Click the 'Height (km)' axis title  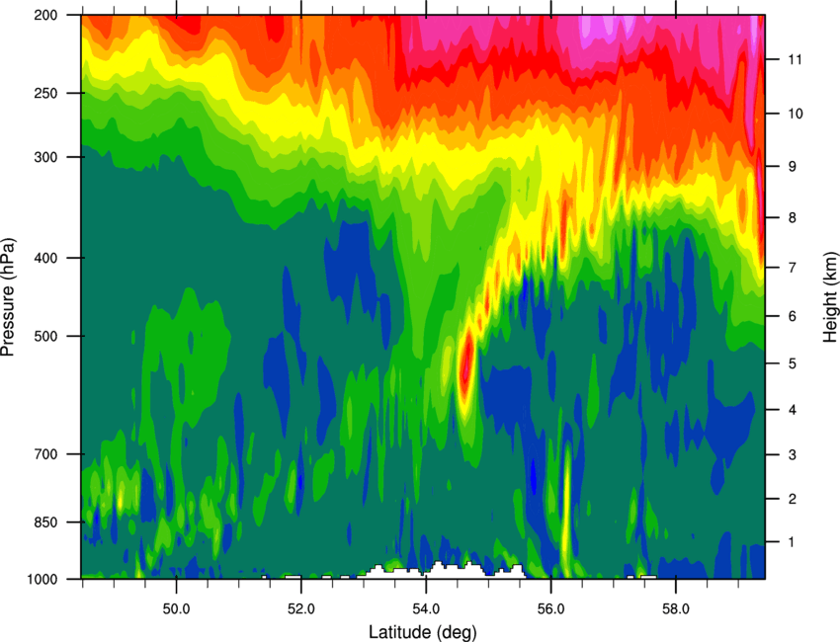830,296
